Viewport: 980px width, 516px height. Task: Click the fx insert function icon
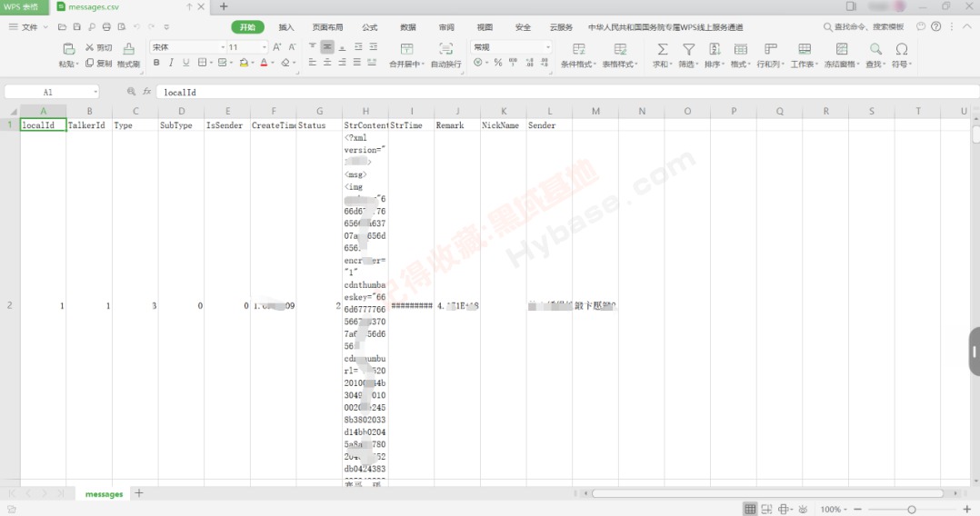[x=147, y=92]
